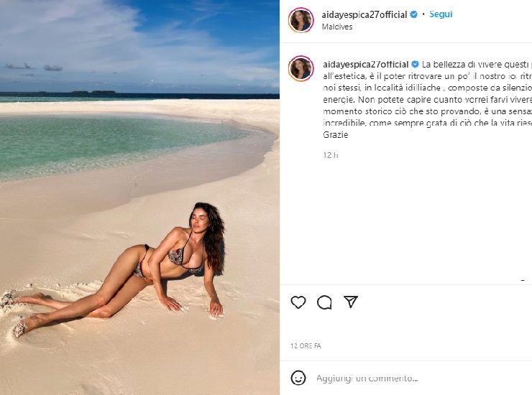
Task: Click the verified badge next to the caption username
Action: click(415, 64)
